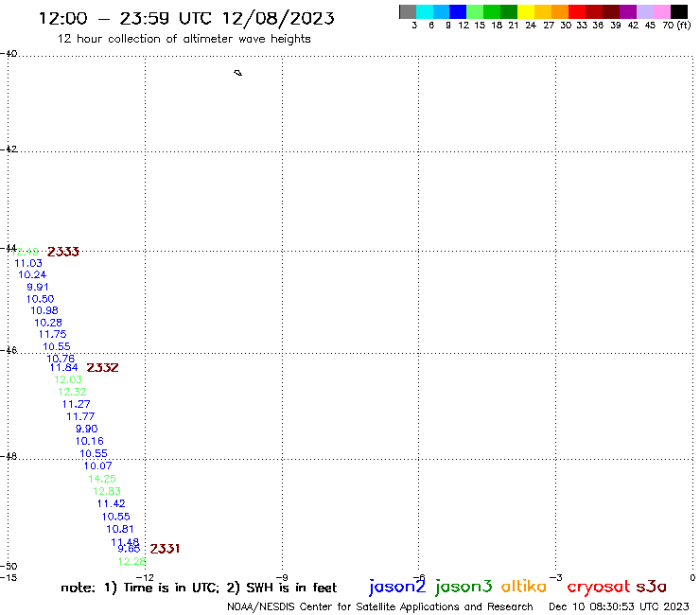Click the wave height value '10.76'
The image size is (700, 615).
coord(61,359)
